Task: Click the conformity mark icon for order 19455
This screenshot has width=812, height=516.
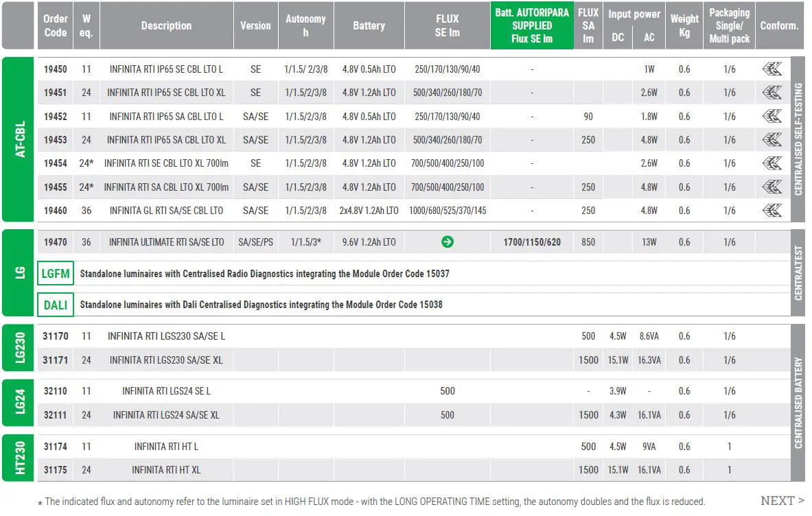Action: [772, 187]
